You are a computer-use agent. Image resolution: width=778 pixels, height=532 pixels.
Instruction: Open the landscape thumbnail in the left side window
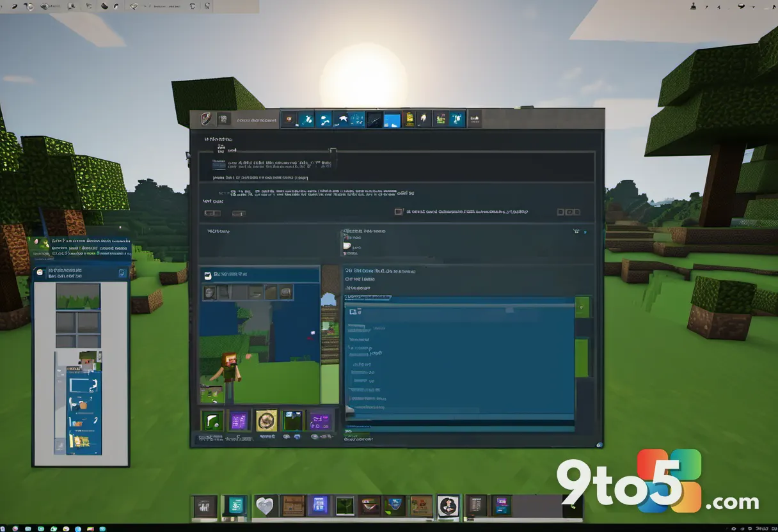(78, 297)
